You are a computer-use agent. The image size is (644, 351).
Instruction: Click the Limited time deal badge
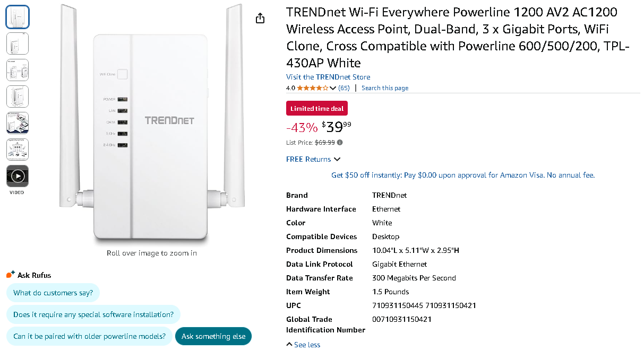pos(316,108)
